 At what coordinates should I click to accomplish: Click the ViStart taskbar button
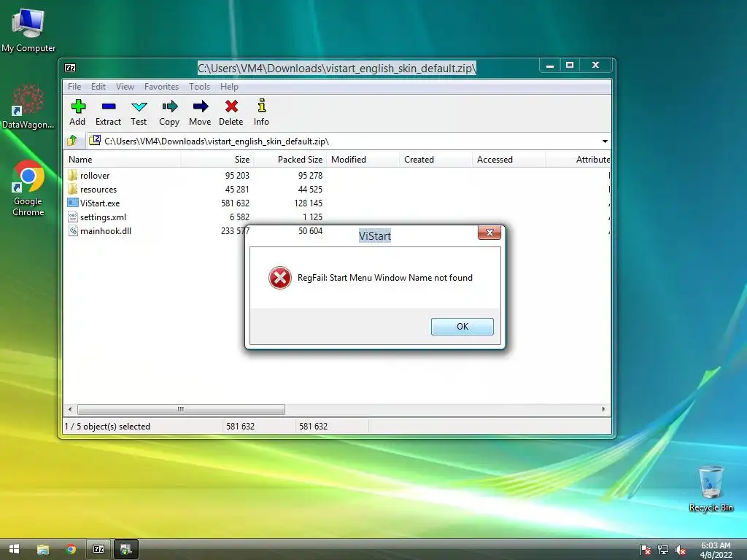125,549
